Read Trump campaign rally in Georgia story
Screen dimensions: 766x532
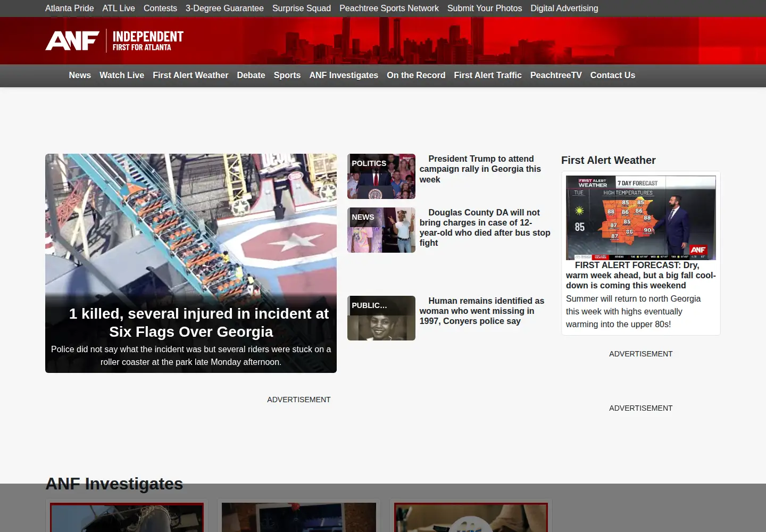480,169
